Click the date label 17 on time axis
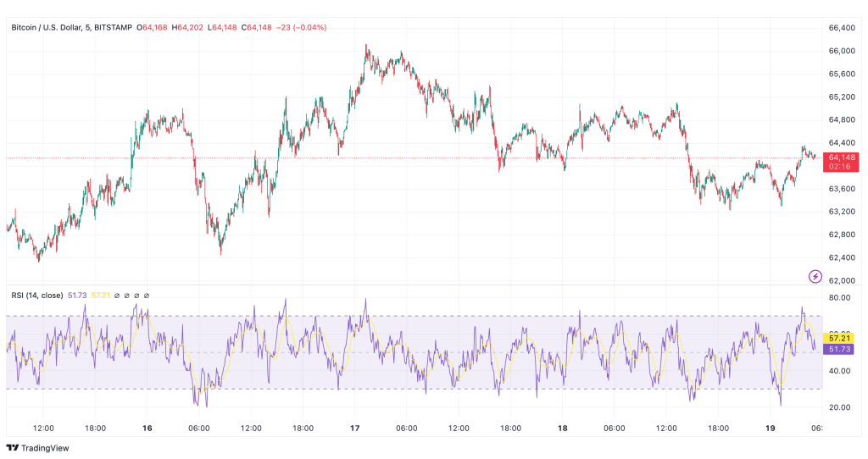Viewport: 868px width, 459px height. pos(355,428)
